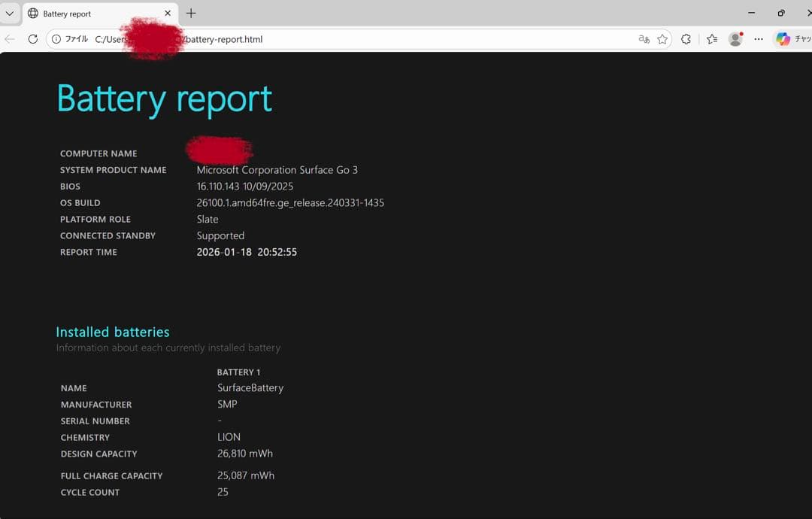The image size is (812, 519).
Task: Close the Battery report tab
Action: tap(168, 13)
